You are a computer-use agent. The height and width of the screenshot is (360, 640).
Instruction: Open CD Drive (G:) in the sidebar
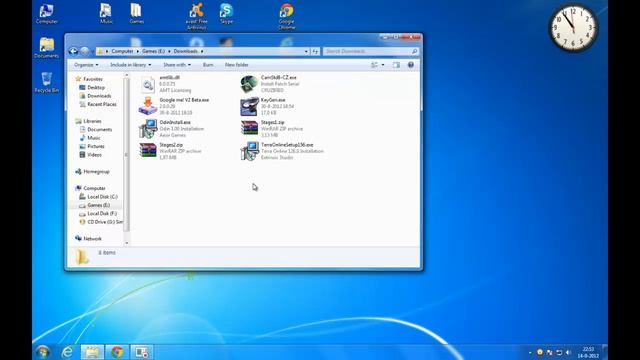tap(105, 222)
